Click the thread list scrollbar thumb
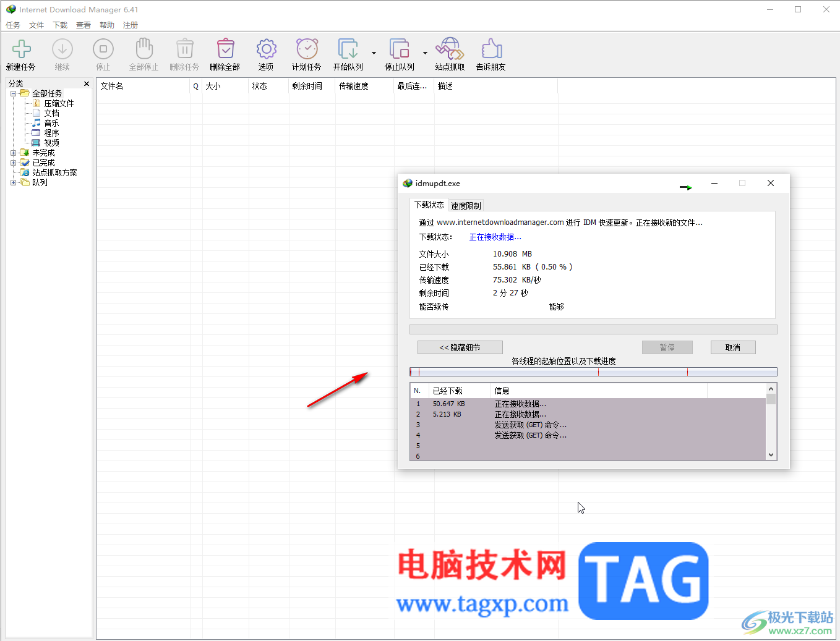Screen dimensions: 840x641 click(x=771, y=399)
